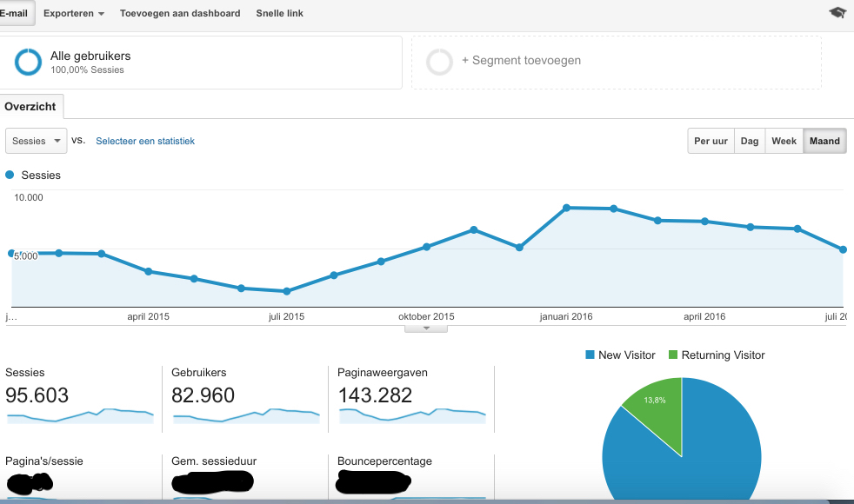Click the New Visitor blue legend swatch
This screenshot has height=504, width=854.
click(590, 355)
